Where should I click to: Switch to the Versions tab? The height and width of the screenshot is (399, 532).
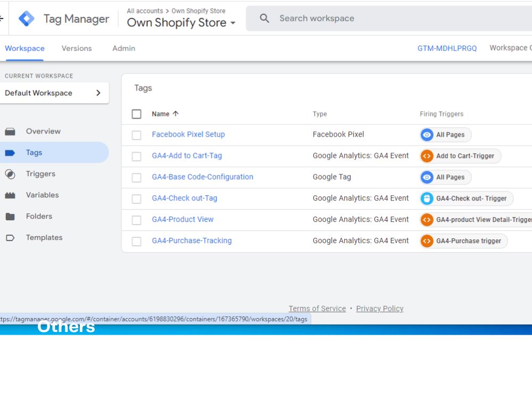[x=77, y=48]
